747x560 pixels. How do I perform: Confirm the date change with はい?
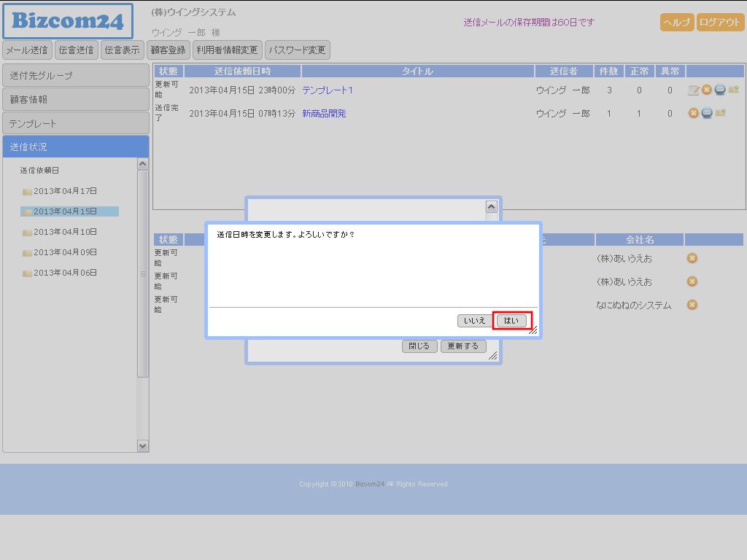coord(511,321)
